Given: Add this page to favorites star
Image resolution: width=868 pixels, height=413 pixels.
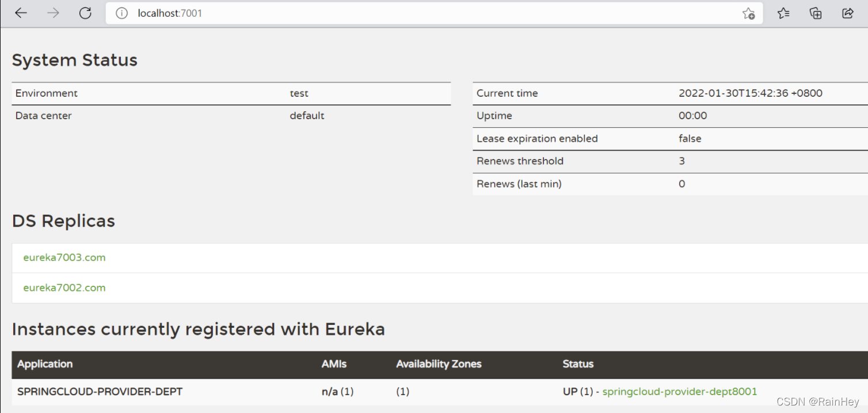Looking at the screenshot, I should (x=748, y=13).
